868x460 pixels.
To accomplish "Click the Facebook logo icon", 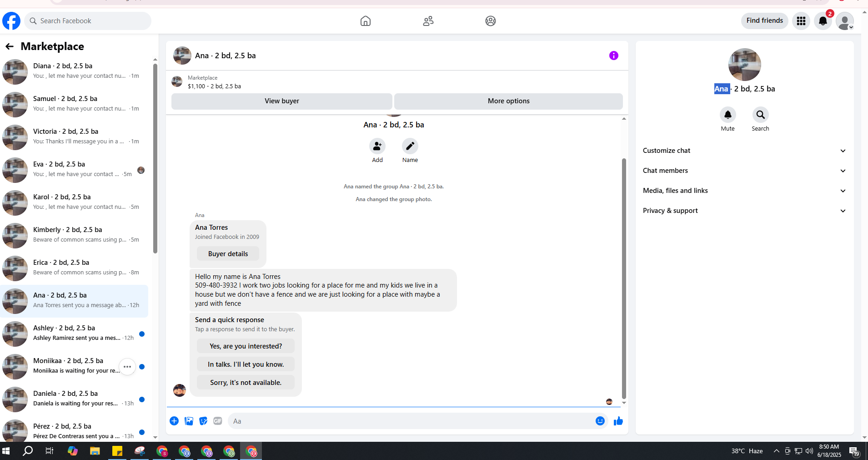I will point(11,21).
